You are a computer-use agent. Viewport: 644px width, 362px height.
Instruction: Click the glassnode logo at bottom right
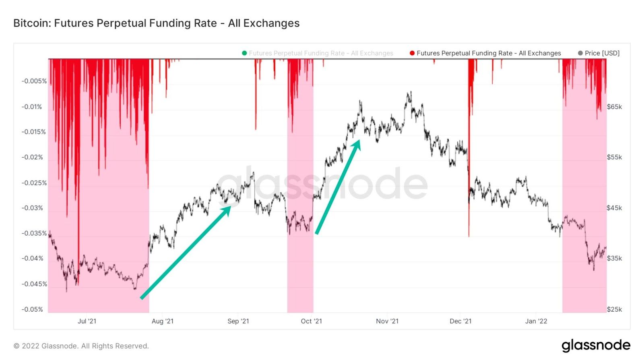[596, 346]
